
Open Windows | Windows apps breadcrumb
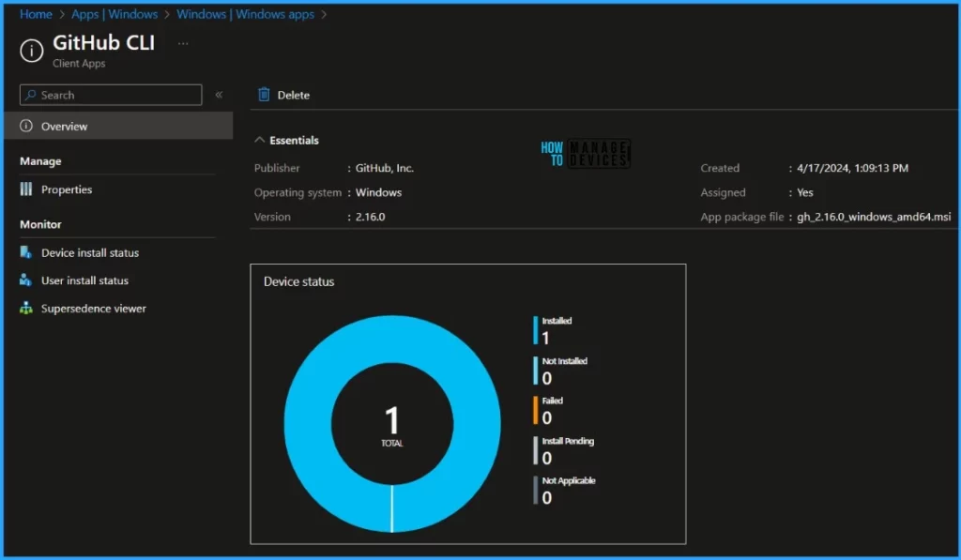(247, 14)
